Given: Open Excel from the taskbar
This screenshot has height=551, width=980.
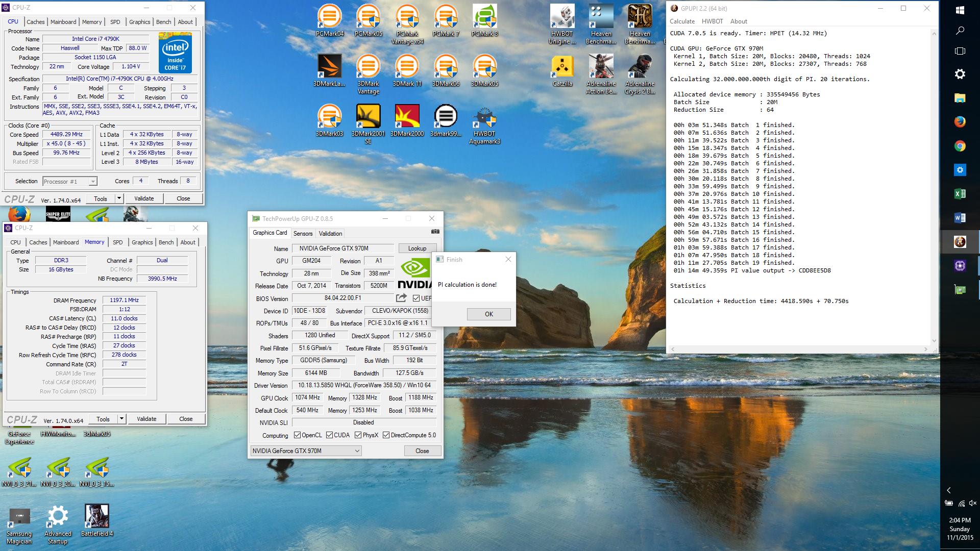Looking at the screenshot, I should pos(960,193).
